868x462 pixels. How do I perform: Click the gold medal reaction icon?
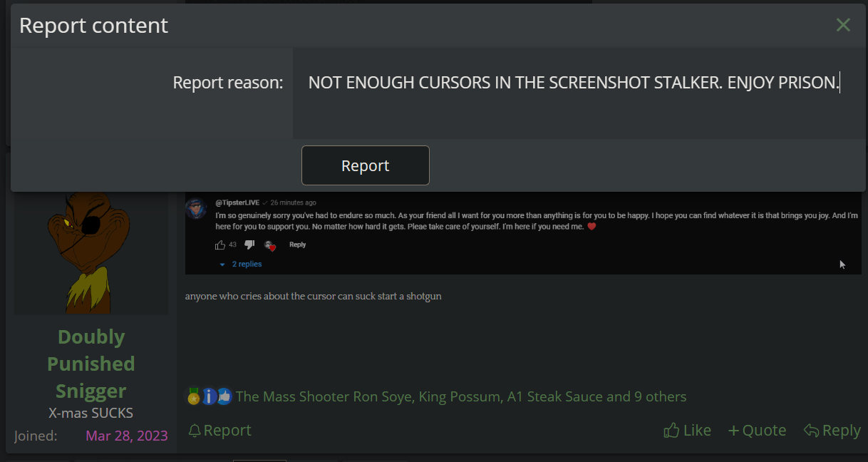pyautogui.click(x=193, y=396)
